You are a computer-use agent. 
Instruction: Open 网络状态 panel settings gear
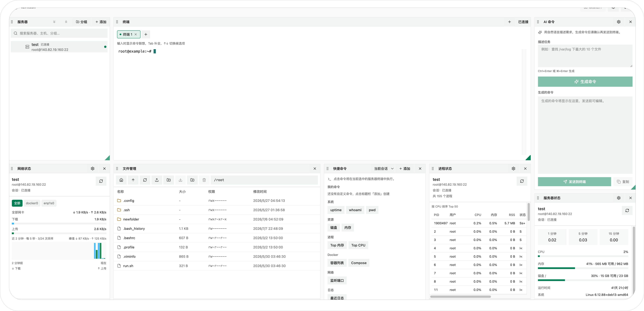point(93,168)
